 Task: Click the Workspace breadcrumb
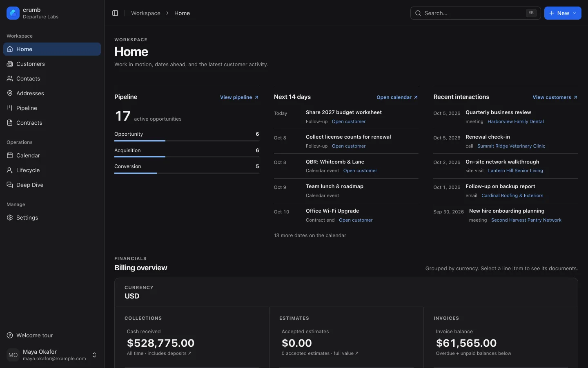pyautogui.click(x=146, y=13)
